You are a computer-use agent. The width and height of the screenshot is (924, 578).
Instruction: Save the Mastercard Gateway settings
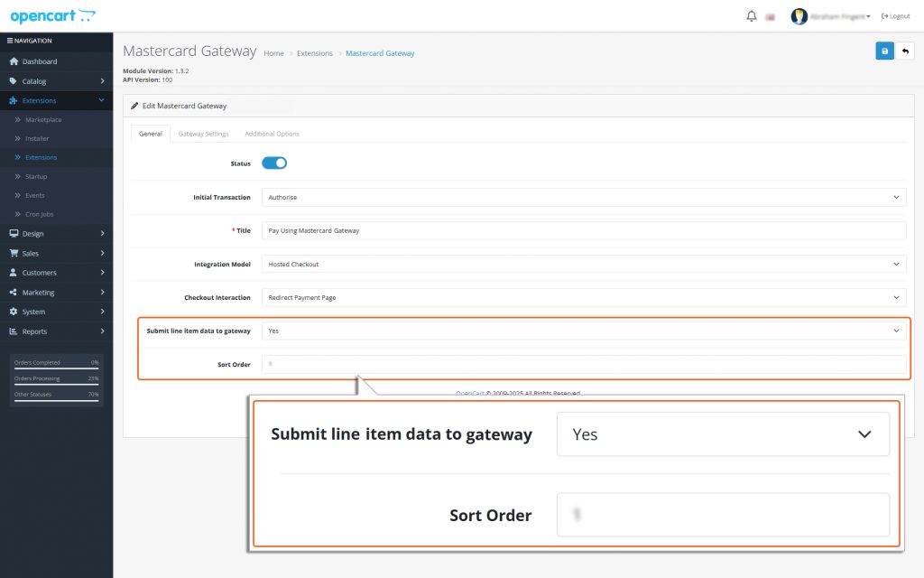[884, 51]
